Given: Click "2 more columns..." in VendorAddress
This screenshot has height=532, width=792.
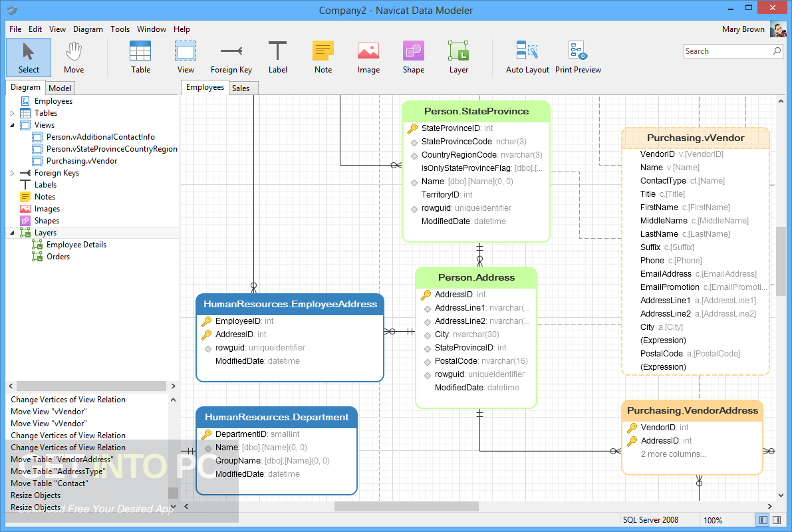Looking at the screenshot, I should point(674,454).
